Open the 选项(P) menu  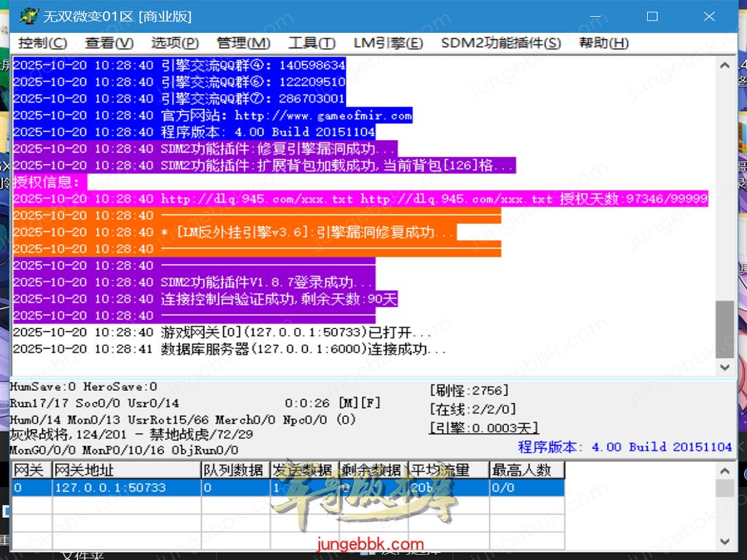pyautogui.click(x=175, y=43)
